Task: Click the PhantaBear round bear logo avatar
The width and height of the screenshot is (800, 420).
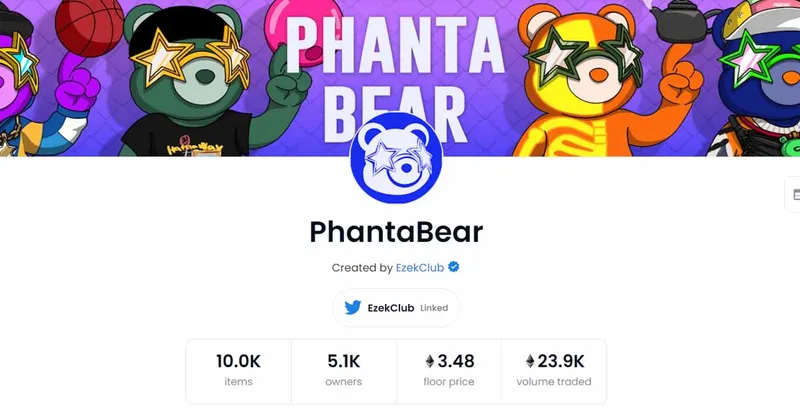Action: point(396,158)
